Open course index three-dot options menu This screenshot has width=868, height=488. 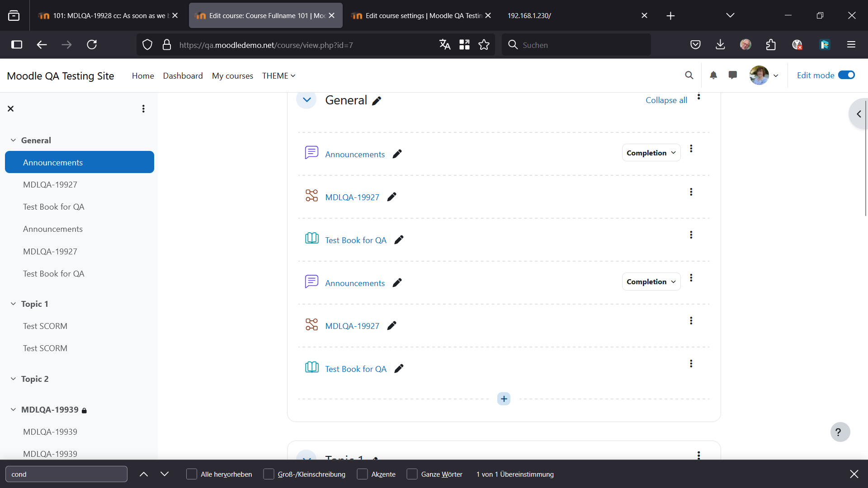tap(143, 109)
